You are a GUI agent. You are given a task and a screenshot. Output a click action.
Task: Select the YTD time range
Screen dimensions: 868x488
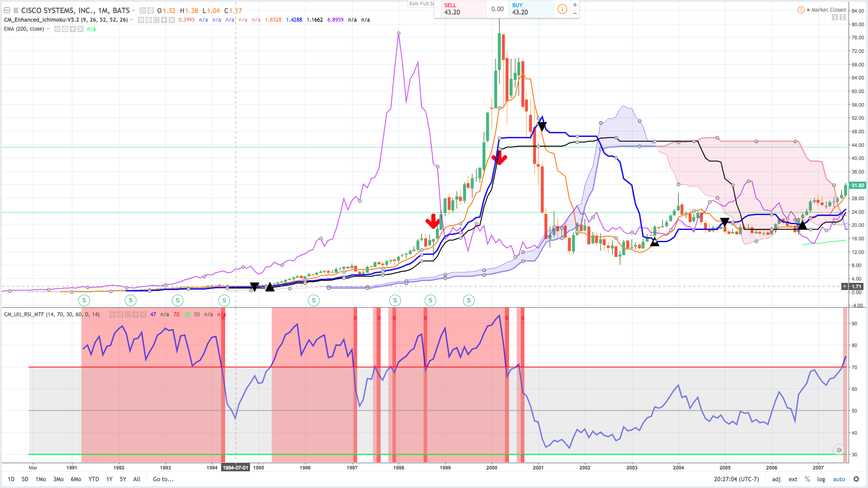point(93,479)
